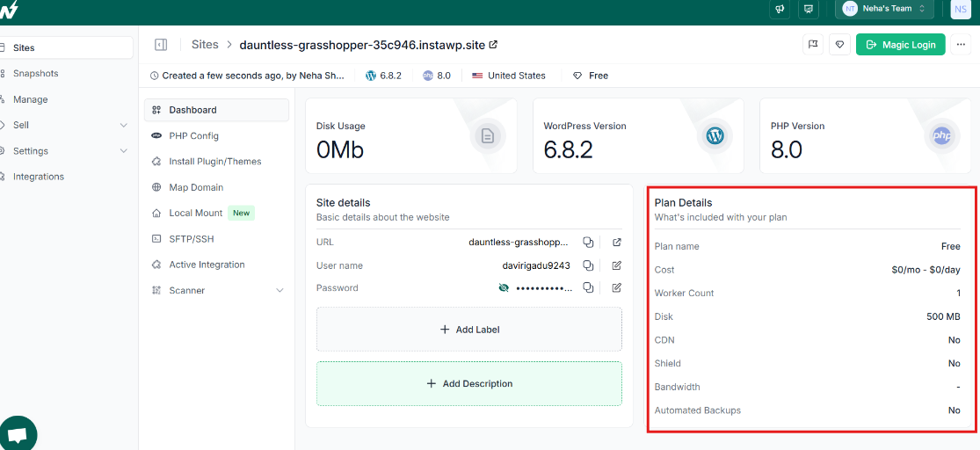Viewport: 980px width, 450px height.
Task: Click the Worker Count row label
Action: pyautogui.click(x=685, y=294)
